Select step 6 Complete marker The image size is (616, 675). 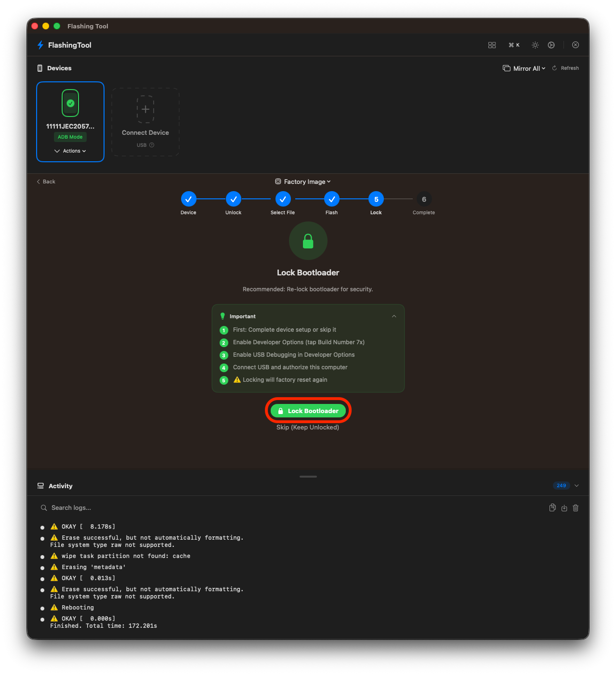pyautogui.click(x=424, y=199)
